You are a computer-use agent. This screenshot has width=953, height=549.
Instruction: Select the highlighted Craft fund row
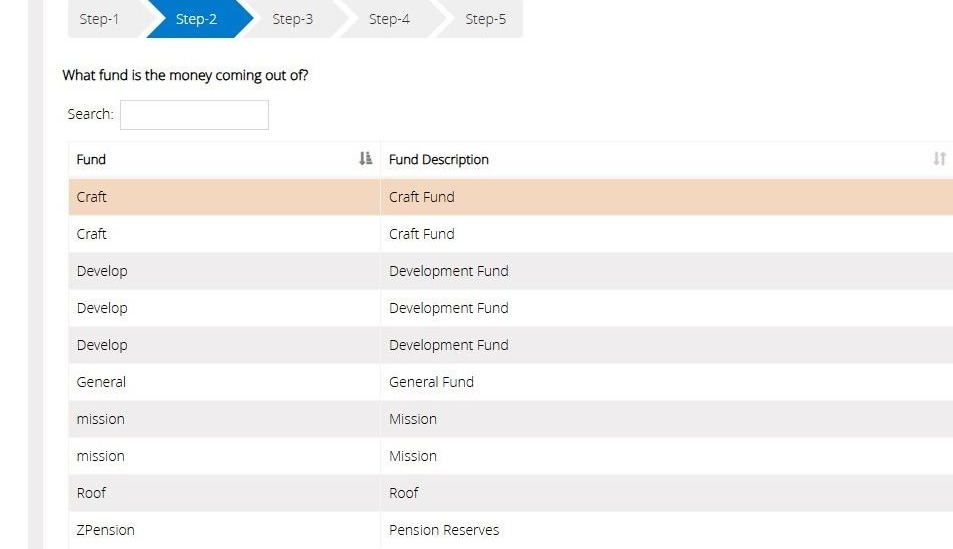(511, 196)
